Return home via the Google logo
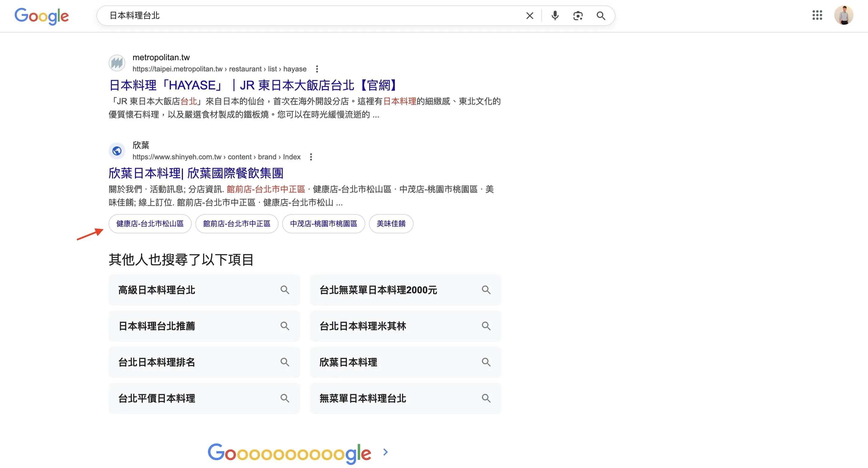868x468 pixels. (x=42, y=15)
